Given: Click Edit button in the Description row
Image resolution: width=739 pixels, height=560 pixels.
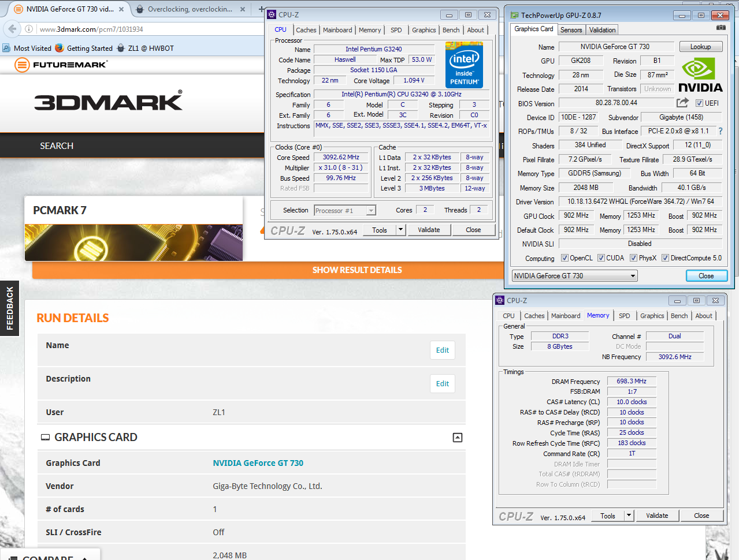Looking at the screenshot, I should click(x=443, y=384).
